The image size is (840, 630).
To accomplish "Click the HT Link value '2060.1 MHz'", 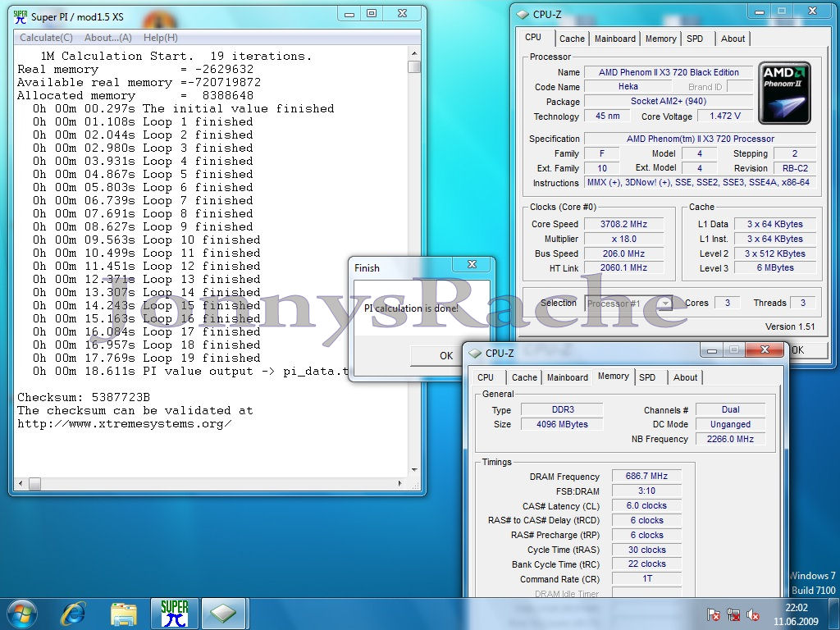I will (624, 268).
